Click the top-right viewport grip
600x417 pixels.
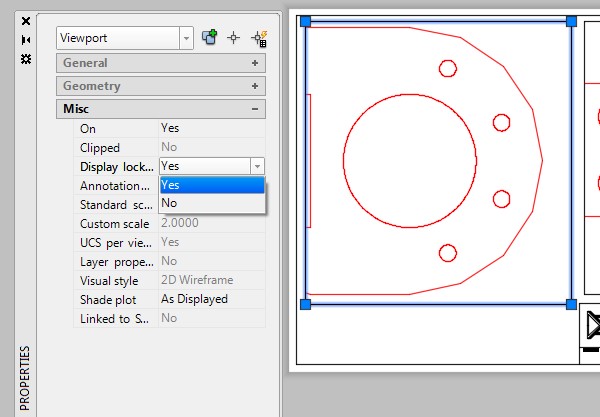point(571,21)
